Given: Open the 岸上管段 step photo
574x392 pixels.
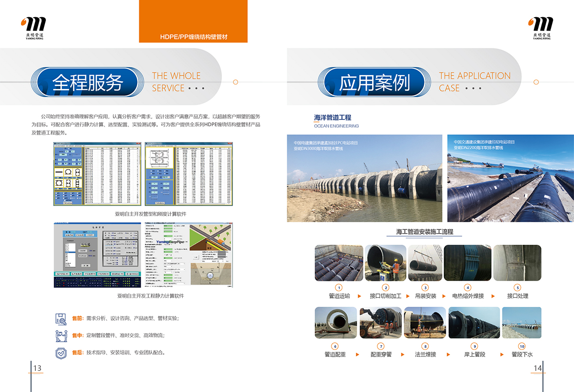Looking at the screenshot, I should [474, 323].
